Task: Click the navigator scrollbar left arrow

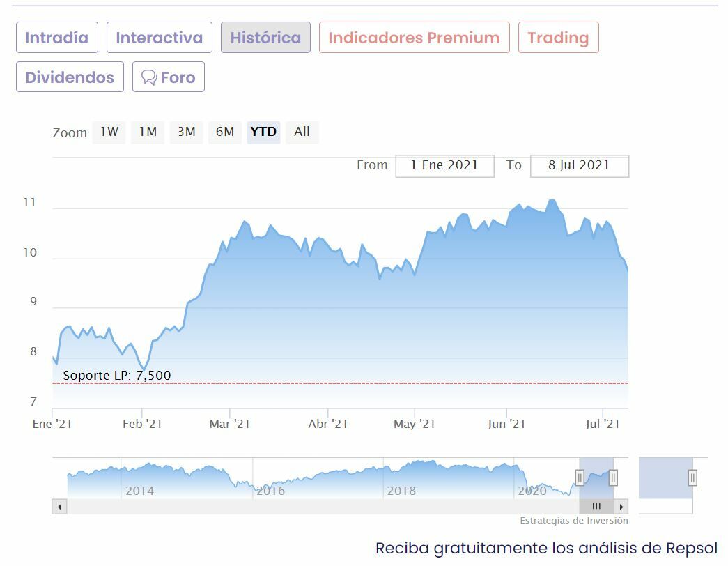Action: pyautogui.click(x=59, y=507)
